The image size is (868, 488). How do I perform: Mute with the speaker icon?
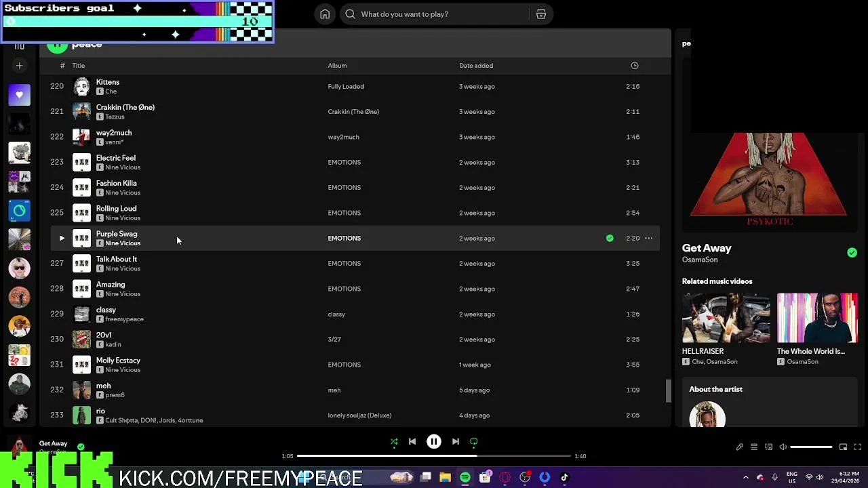[783, 447]
